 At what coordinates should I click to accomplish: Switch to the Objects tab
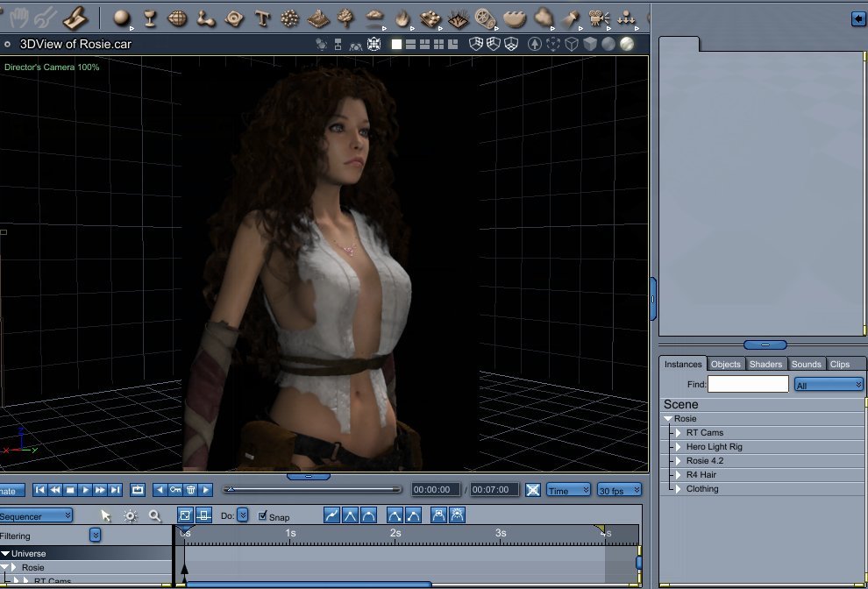725,364
